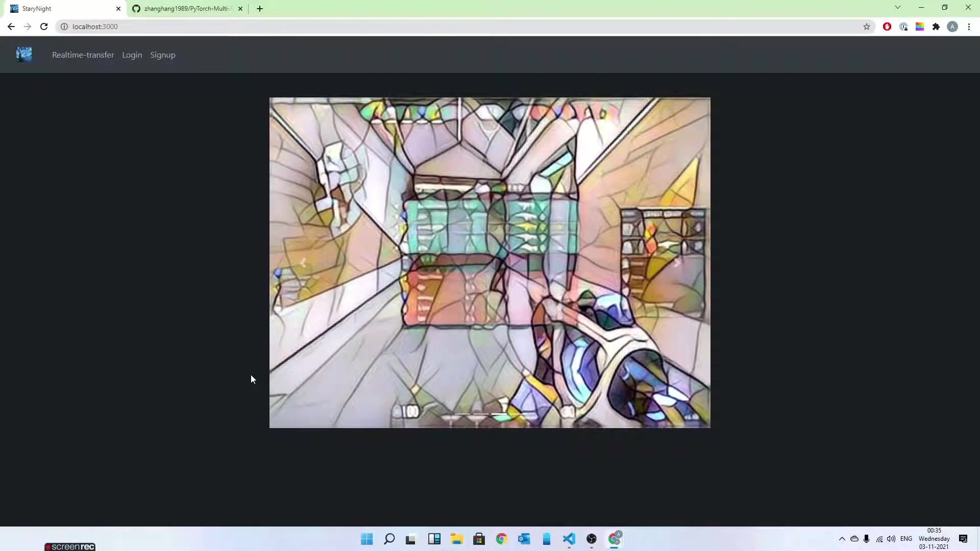
Task: Open OBS Studio from the taskbar
Action: pyautogui.click(x=591, y=539)
